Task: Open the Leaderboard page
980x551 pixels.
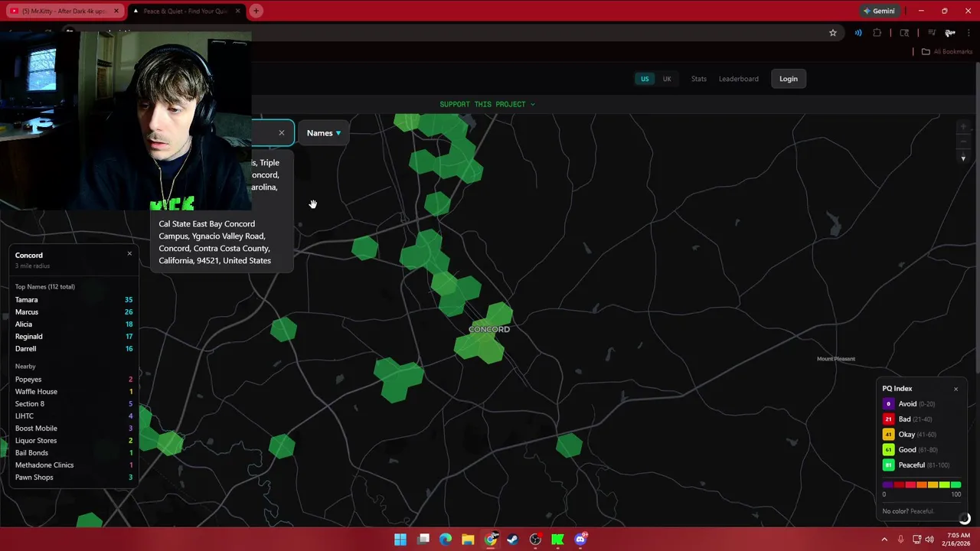Action: click(739, 79)
